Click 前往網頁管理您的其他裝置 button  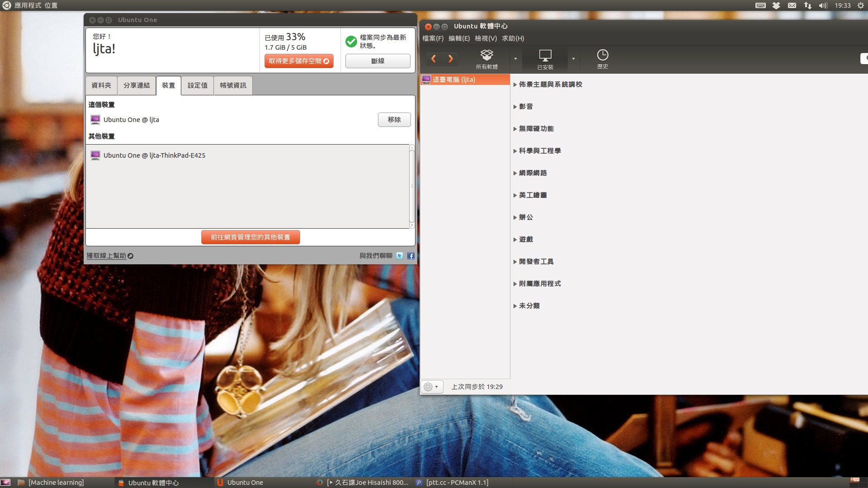[250, 237]
